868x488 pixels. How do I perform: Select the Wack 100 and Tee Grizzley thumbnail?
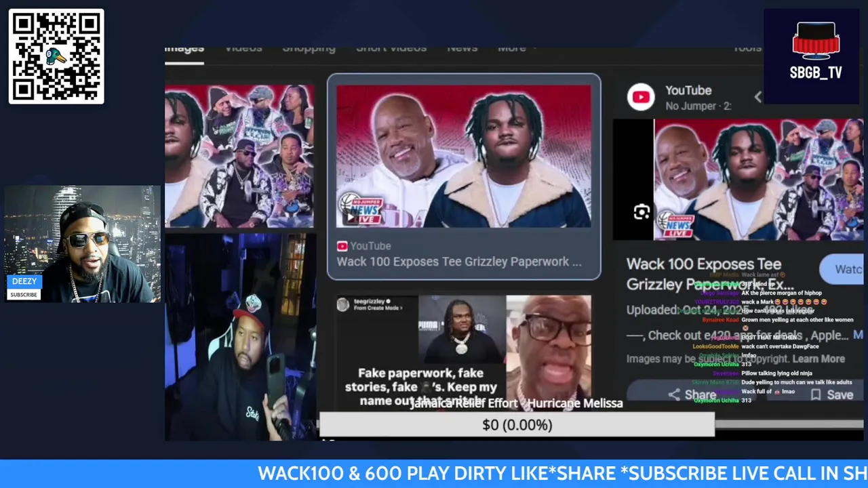tap(464, 157)
